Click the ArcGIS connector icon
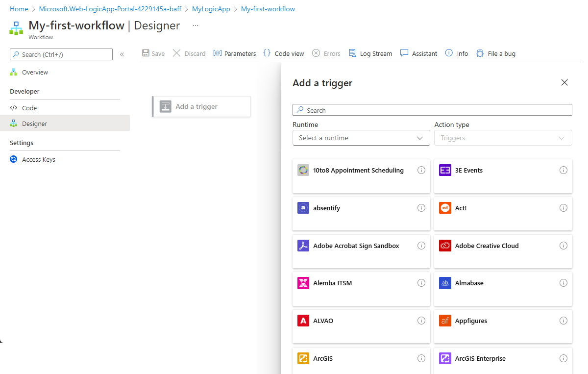 (x=303, y=358)
